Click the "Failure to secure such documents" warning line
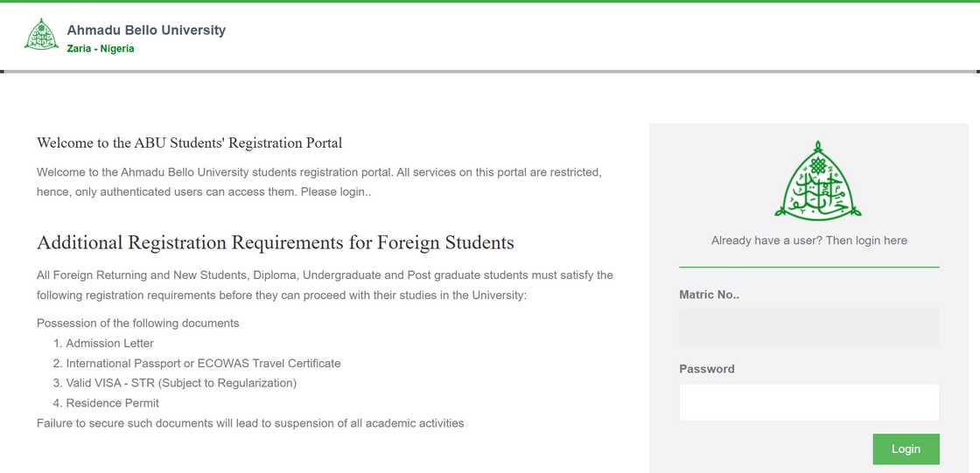The width and height of the screenshot is (980, 473). (250, 423)
